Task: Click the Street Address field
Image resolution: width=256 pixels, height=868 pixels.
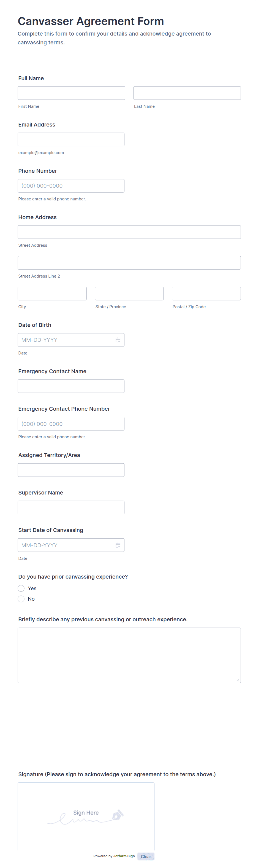Action: click(129, 232)
